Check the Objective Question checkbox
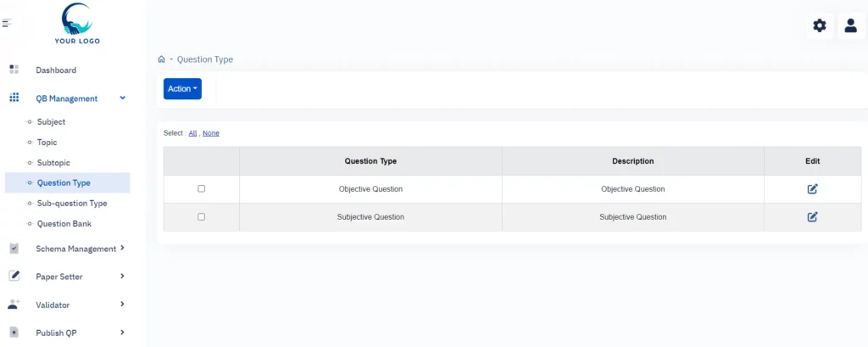The height and width of the screenshot is (347, 868). tap(202, 188)
